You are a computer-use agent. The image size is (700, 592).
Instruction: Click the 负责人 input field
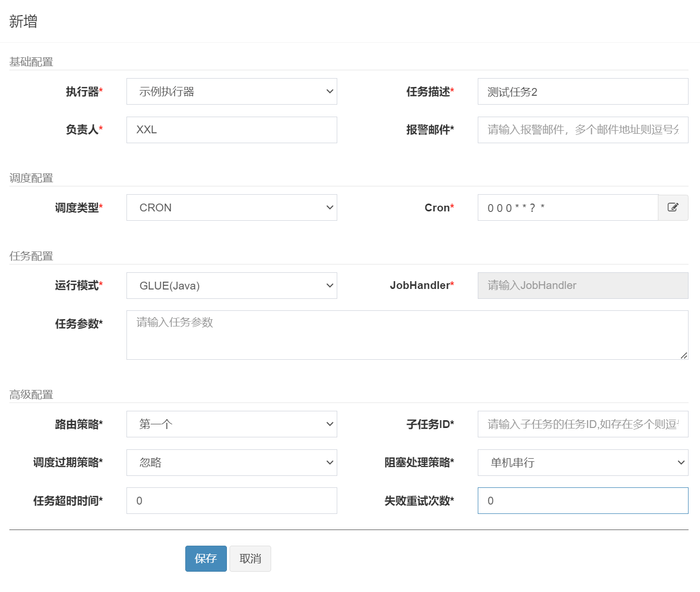232,130
